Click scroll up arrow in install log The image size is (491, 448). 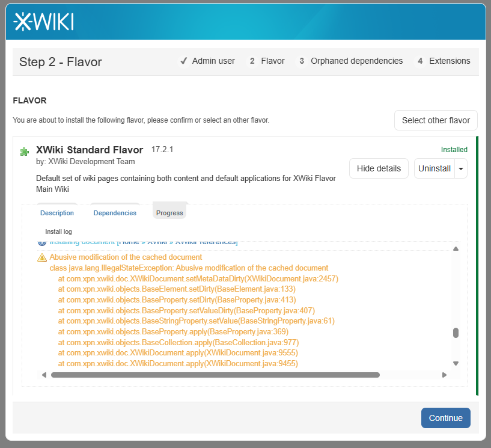pyautogui.click(x=456, y=249)
